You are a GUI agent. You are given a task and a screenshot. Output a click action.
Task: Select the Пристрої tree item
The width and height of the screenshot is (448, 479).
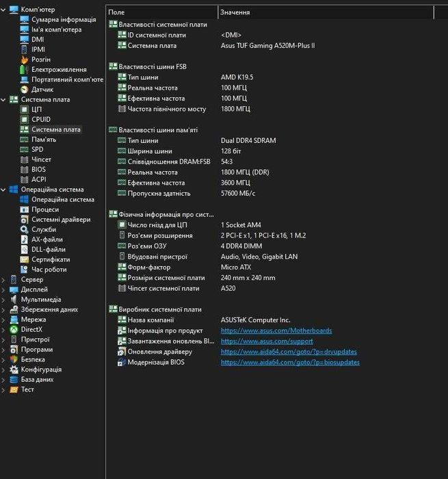tap(35, 339)
